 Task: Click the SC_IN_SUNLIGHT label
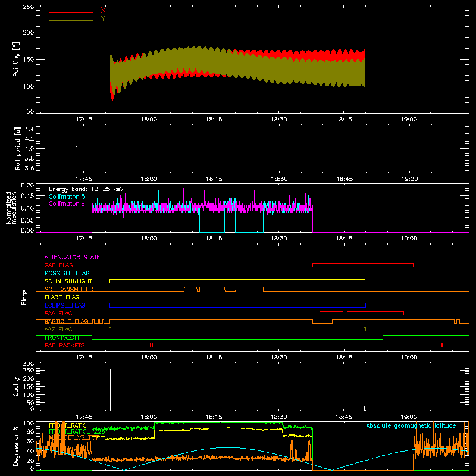pyautogui.click(x=68, y=281)
